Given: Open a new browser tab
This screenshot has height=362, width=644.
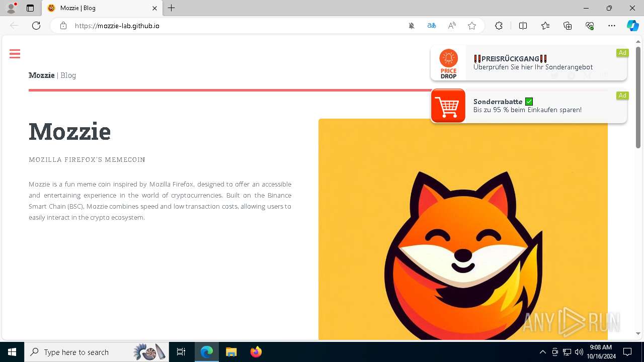Looking at the screenshot, I should pyautogui.click(x=172, y=8).
